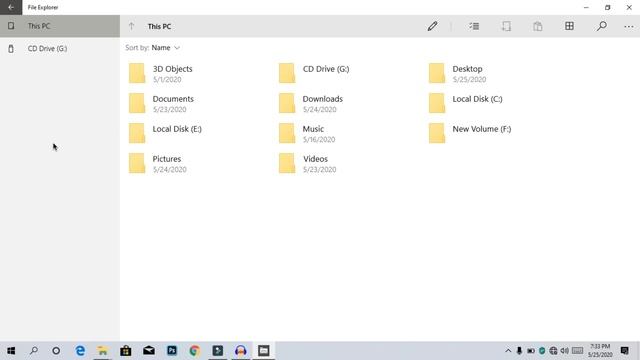
Task: Launch Photoshop from the taskbar
Action: click(172, 351)
